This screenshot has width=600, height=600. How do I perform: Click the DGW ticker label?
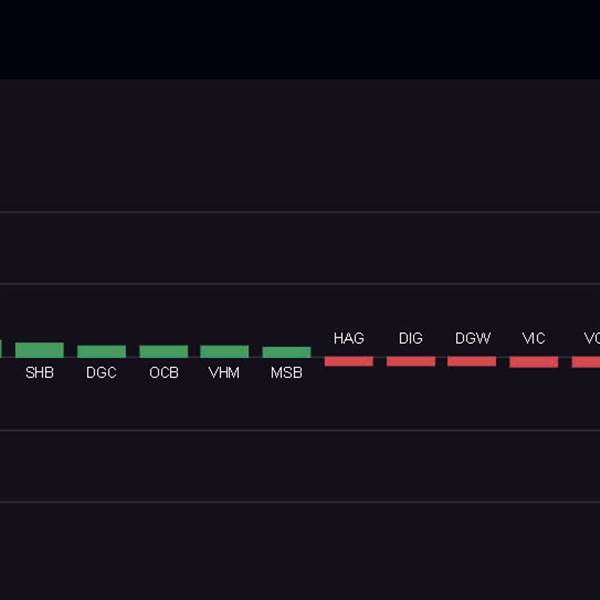[x=473, y=338]
